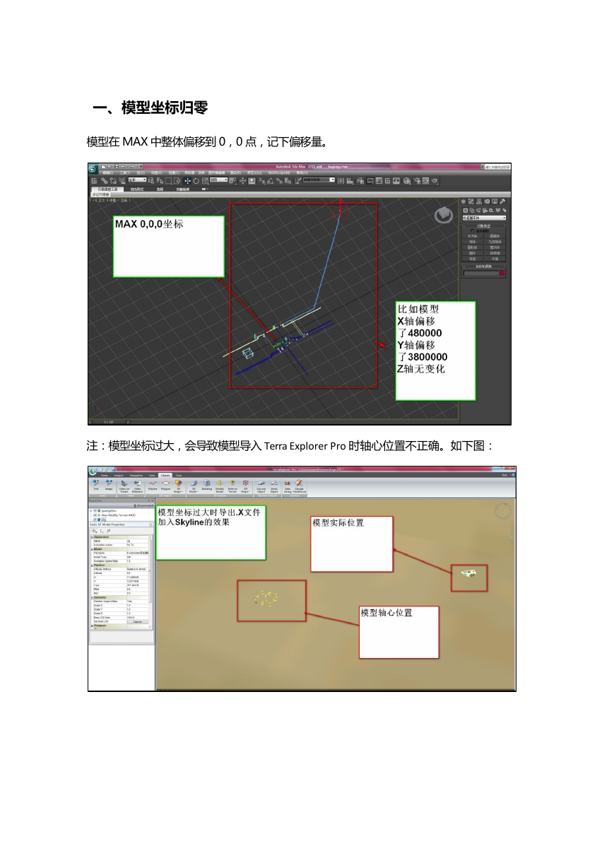This screenshot has height=868, width=614.
Task: Choose the Polygon drawing tool
Action: pos(165,486)
